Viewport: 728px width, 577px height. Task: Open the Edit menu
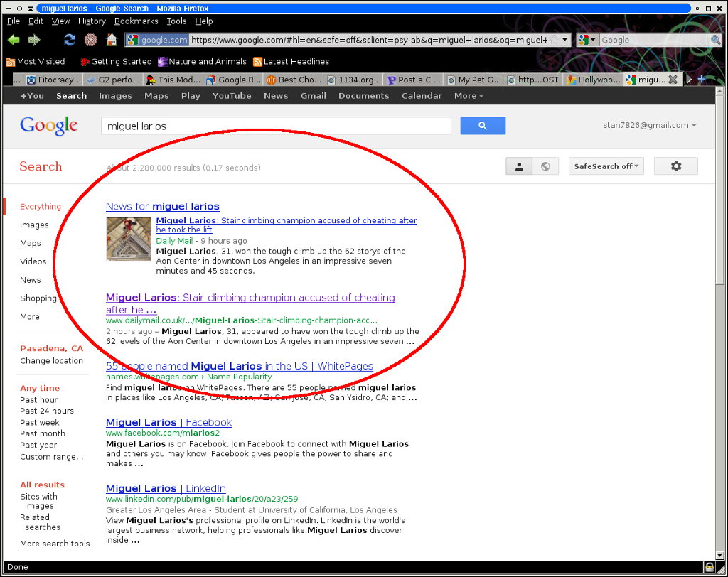coord(36,21)
